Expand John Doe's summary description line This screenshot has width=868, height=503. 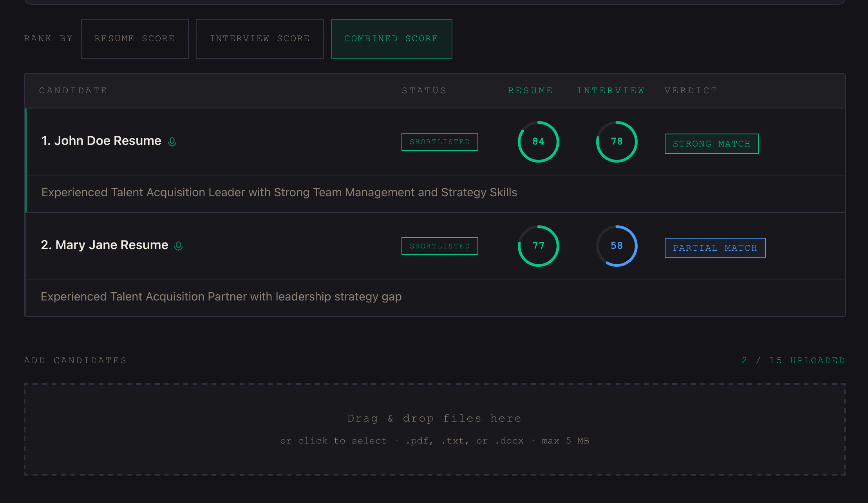click(279, 193)
